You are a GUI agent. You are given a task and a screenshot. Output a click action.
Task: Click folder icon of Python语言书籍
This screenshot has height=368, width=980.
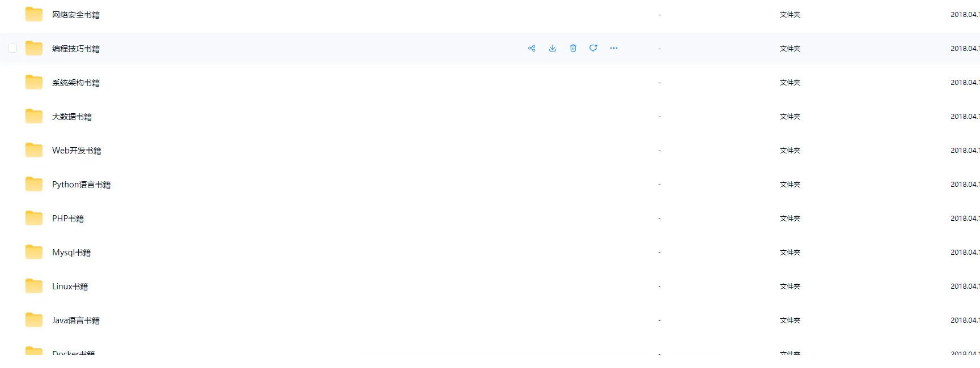coord(34,184)
